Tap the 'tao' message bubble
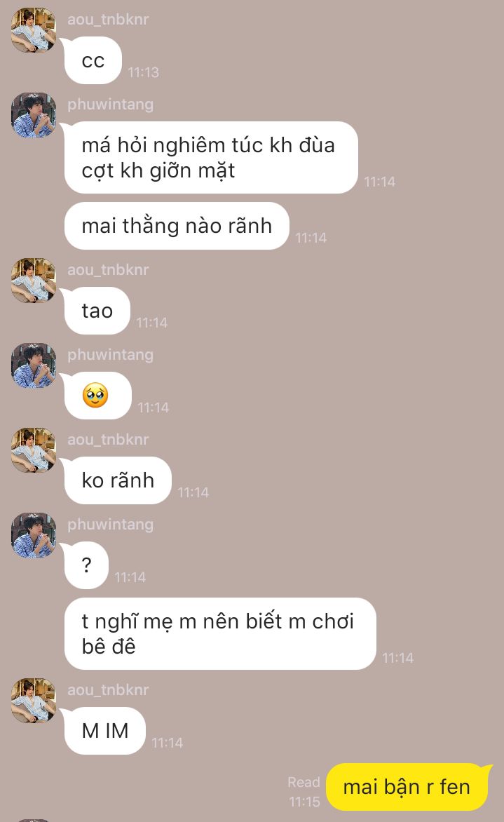This screenshot has height=822, width=504. pyautogui.click(x=97, y=311)
